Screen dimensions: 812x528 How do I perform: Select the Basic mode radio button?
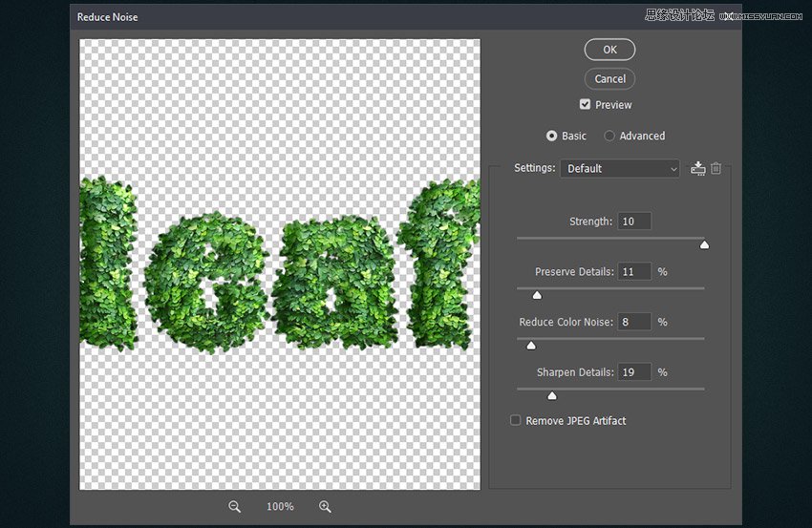(551, 136)
